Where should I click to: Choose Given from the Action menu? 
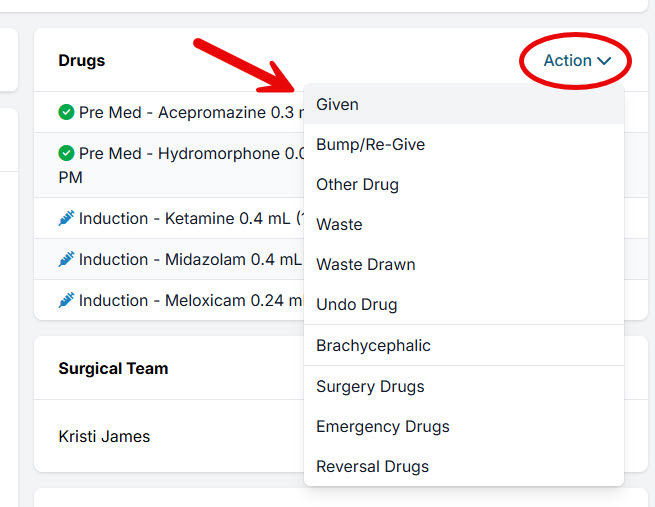coord(338,104)
